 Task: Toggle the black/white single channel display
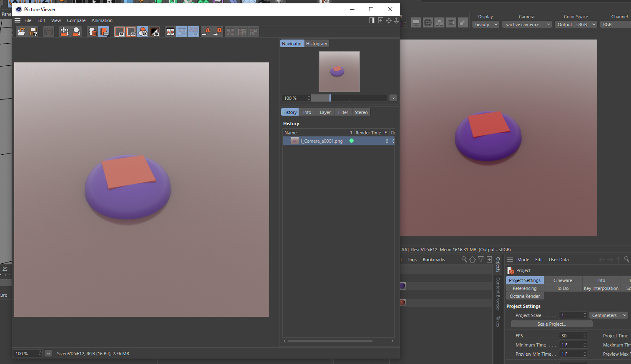click(x=155, y=32)
